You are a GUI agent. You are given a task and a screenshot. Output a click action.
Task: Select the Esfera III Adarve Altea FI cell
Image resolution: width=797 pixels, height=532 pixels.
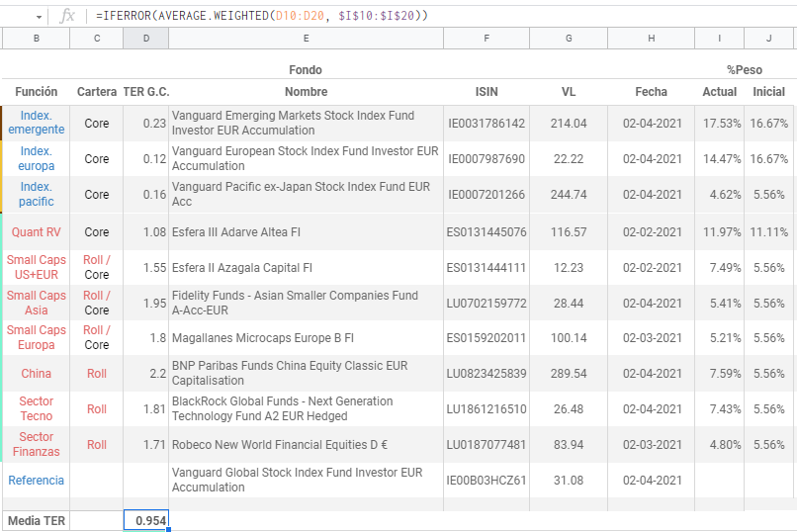click(306, 232)
